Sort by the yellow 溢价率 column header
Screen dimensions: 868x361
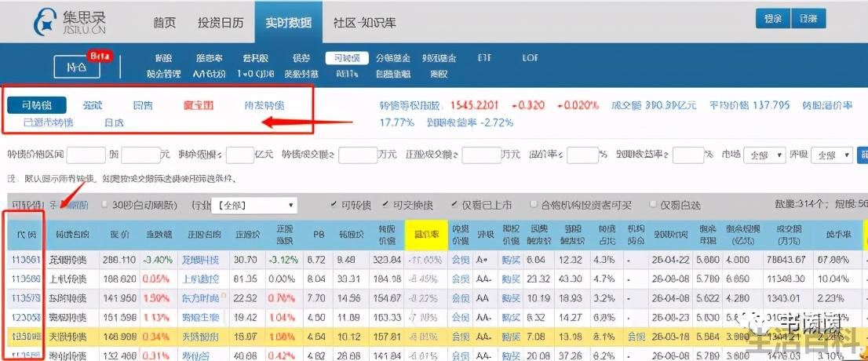(x=425, y=235)
